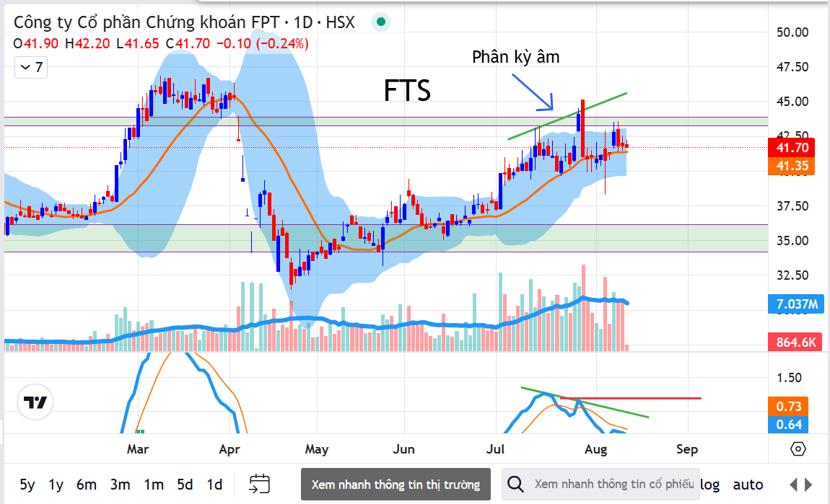Screen dimensions: 830x504
Task: Select the 1d time range
Action: point(214,485)
